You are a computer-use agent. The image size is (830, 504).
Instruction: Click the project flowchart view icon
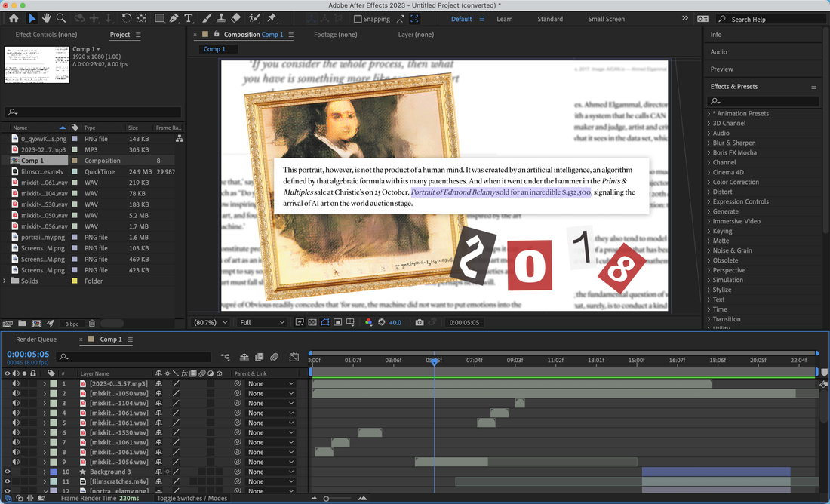[x=180, y=138]
